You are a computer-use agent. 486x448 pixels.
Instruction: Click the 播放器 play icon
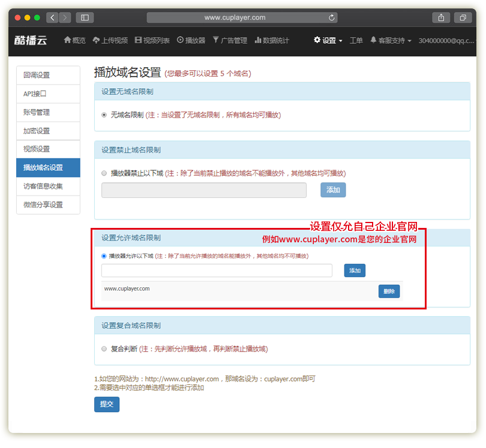180,40
